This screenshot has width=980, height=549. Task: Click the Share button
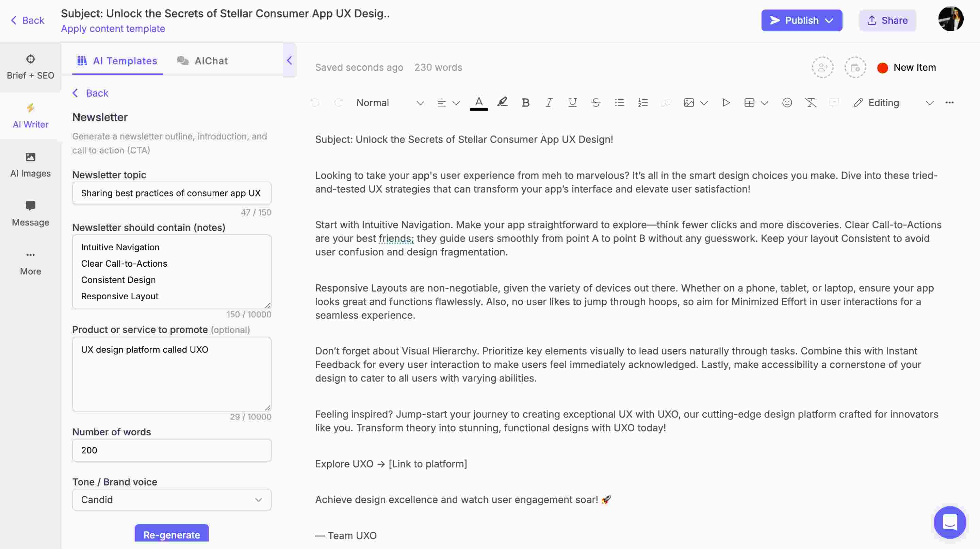click(x=887, y=20)
